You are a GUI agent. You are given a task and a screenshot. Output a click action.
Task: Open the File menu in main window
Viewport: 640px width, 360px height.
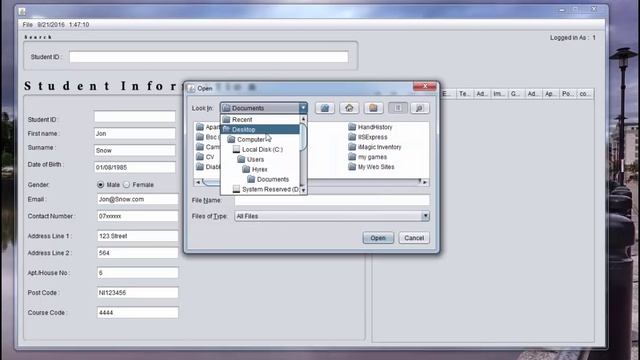[27, 24]
